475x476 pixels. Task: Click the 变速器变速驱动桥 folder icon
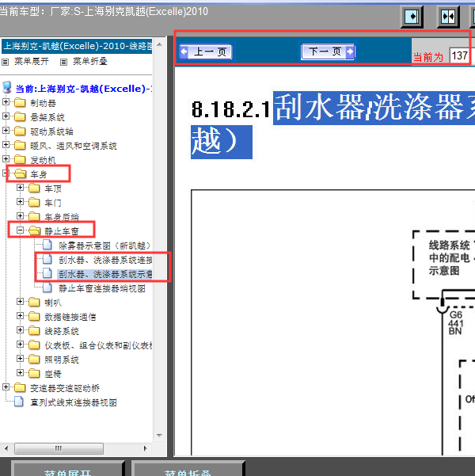20,388
